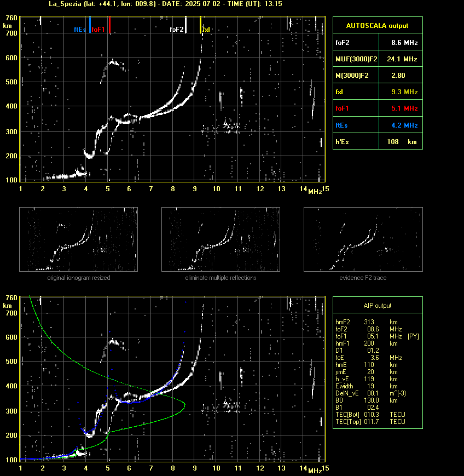464x476 pixels.
Task: Select the h'Es 108 km value
Action: tap(402, 142)
